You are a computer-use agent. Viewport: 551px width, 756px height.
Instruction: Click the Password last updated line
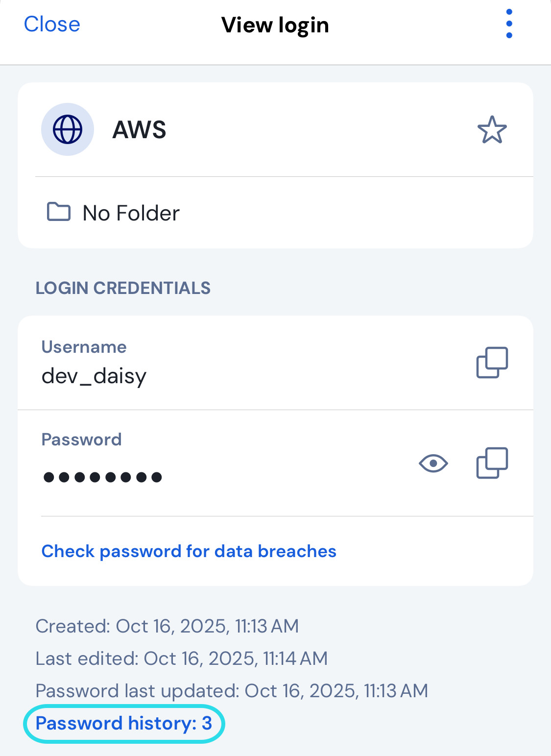232,691
